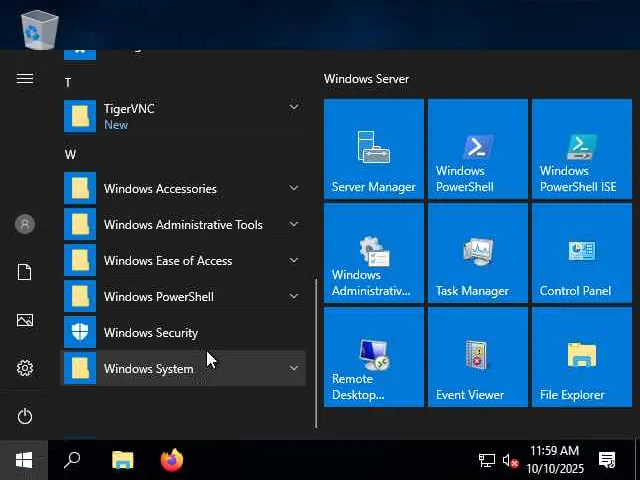Open the Control Panel tile
Viewport: 640px width, 480px height.
582,253
